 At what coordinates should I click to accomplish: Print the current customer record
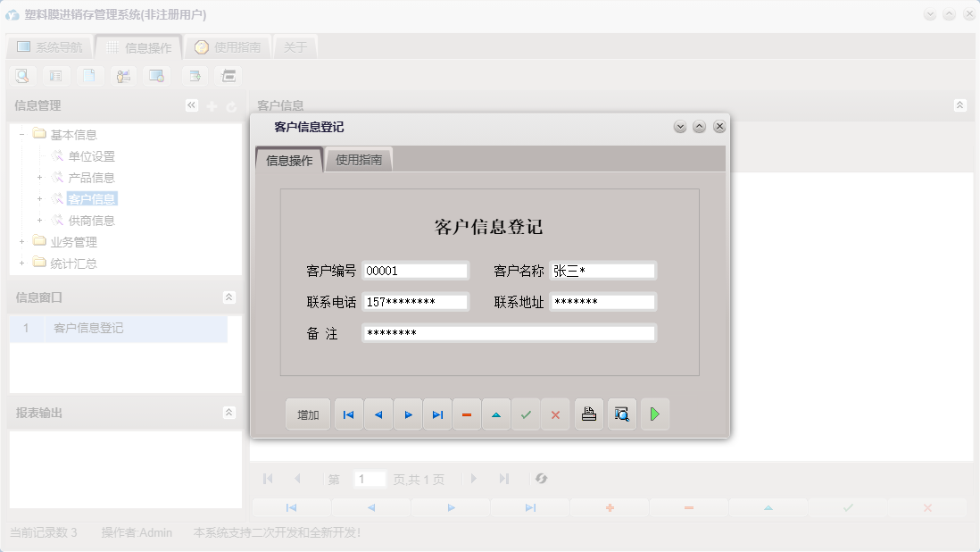click(589, 414)
